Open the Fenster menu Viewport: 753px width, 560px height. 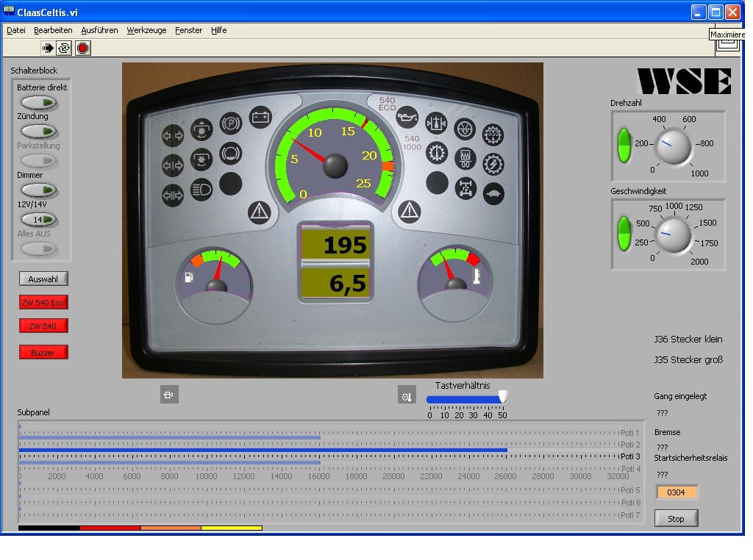[188, 30]
